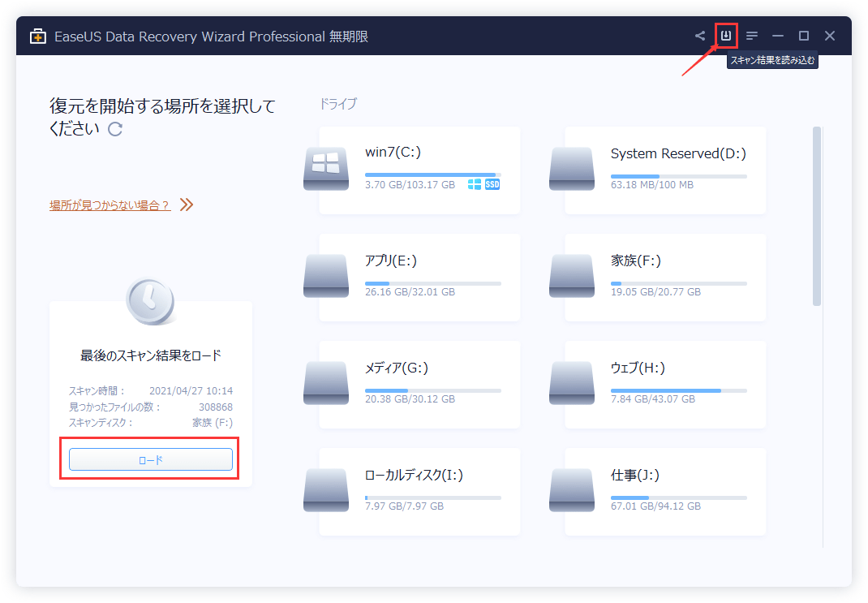
Task: Click the 家族(F:) drive icon
Action: [572, 276]
